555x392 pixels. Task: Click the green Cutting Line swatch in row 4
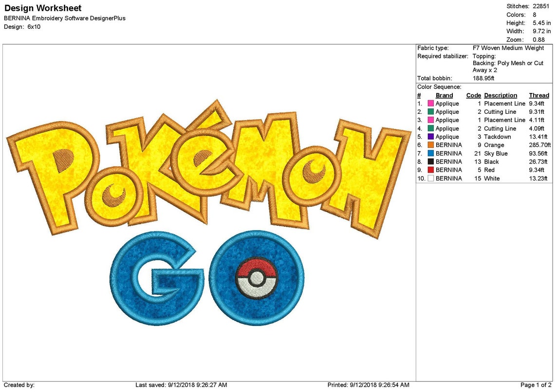point(430,128)
